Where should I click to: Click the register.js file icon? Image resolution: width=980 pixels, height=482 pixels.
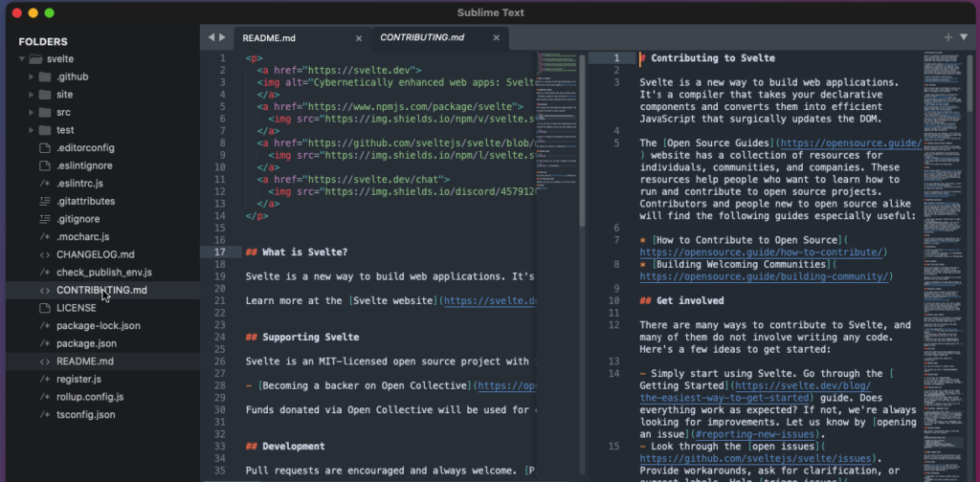tap(45, 380)
